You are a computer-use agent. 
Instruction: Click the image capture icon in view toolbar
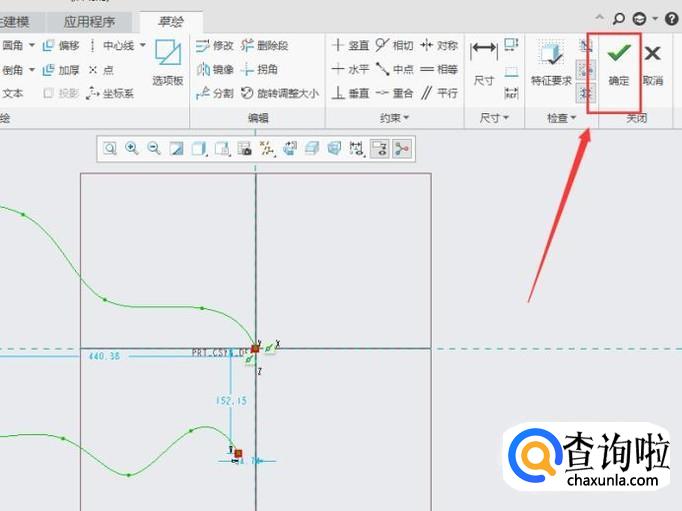pyautogui.click(x=244, y=149)
